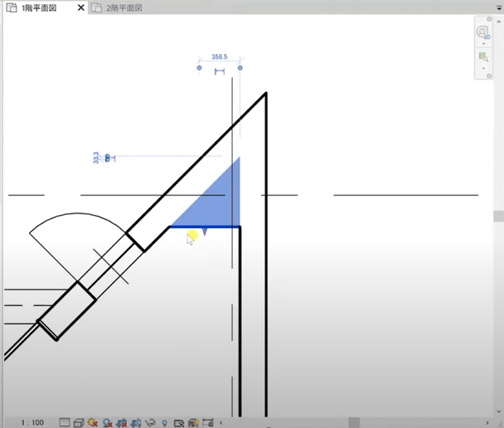Click Temporary View Properties icon
The width and height of the screenshot is (504, 428).
pos(179,422)
